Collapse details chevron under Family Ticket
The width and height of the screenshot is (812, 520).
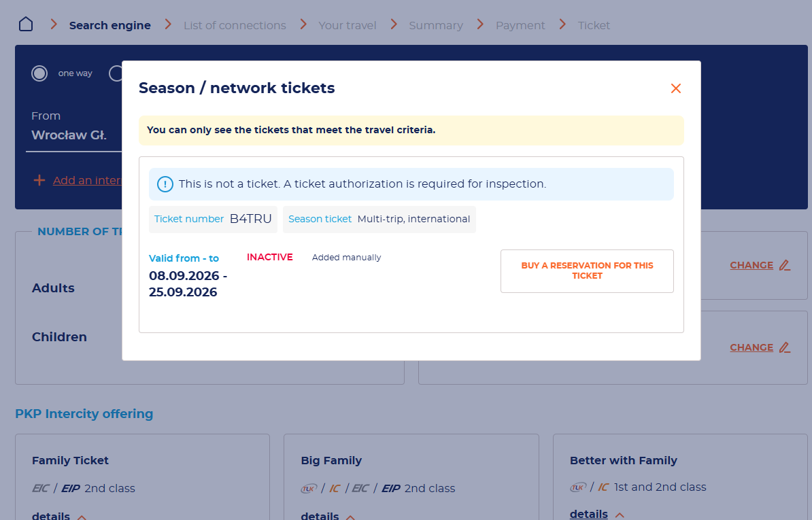tap(82, 517)
